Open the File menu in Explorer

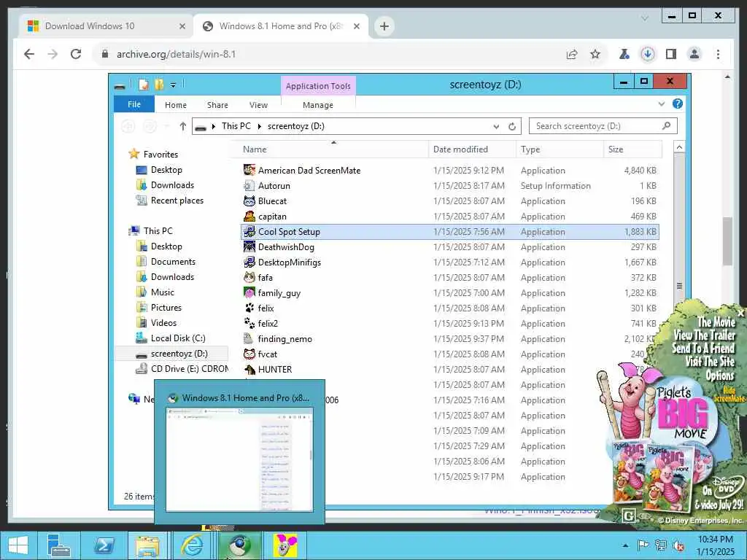click(134, 104)
